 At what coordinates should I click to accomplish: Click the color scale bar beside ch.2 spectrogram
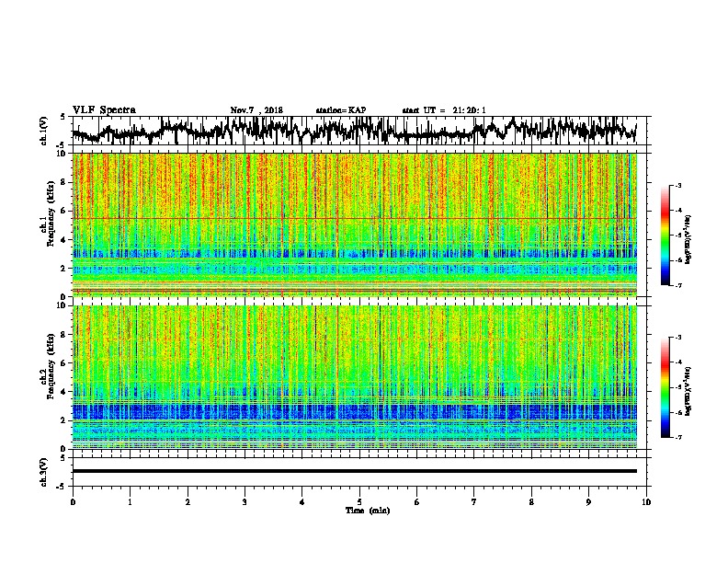(665, 387)
